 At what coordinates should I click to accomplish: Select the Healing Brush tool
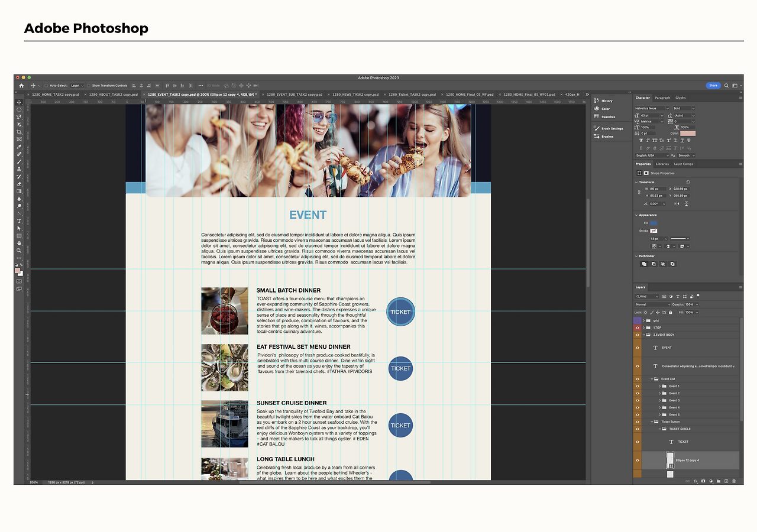pos(19,154)
